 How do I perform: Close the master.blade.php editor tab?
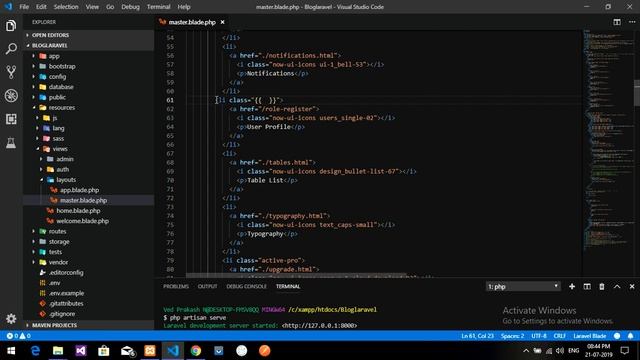point(222,22)
